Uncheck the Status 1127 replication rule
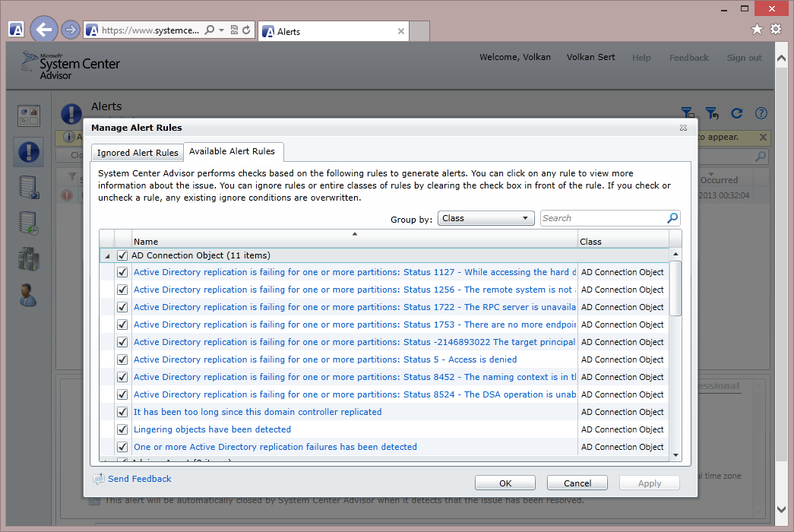This screenshot has width=794, height=532. tap(122, 272)
